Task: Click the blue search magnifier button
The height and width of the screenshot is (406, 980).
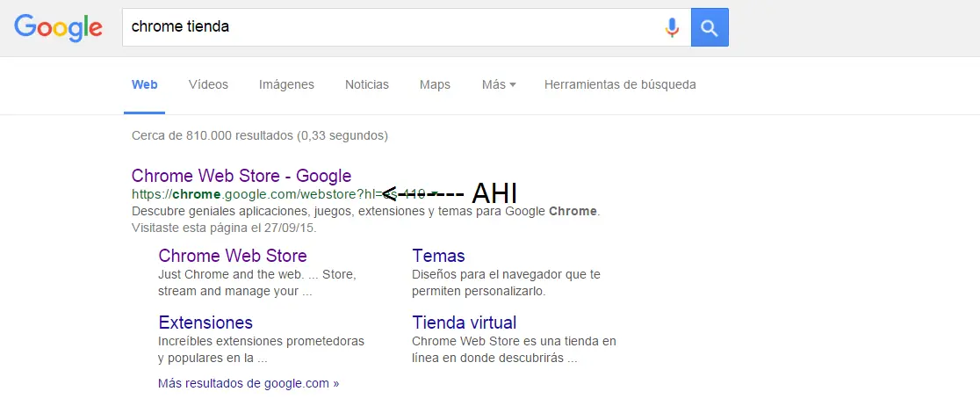Action: [710, 27]
